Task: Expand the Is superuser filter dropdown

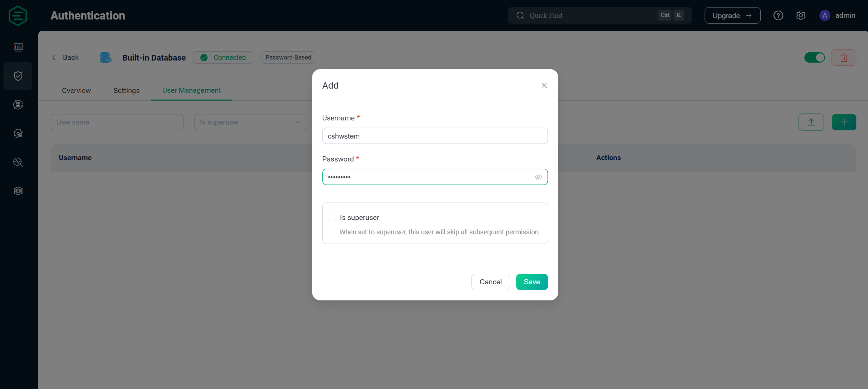Action: click(251, 122)
